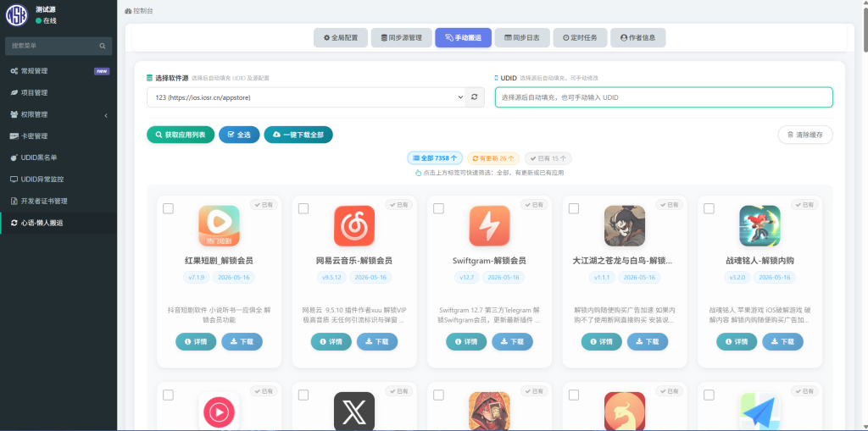The height and width of the screenshot is (431, 868).
Task: Click 下载 for 网易云音乐
Action: pyautogui.click(x=377, y=342)
